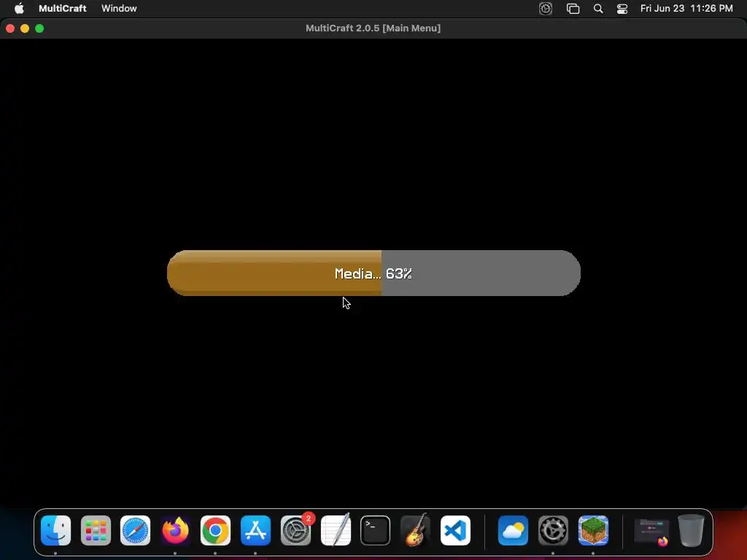Close the MultiCraft window with the red button

[10, 28]
